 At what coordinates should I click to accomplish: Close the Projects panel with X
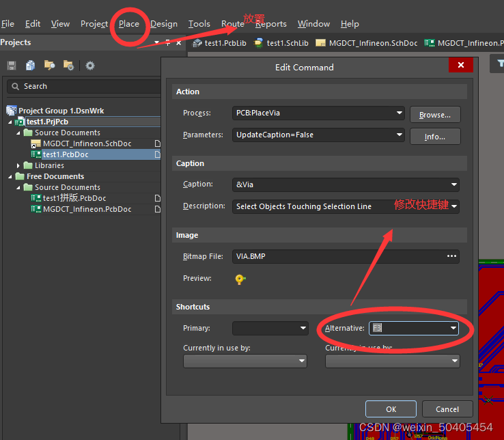179,43
